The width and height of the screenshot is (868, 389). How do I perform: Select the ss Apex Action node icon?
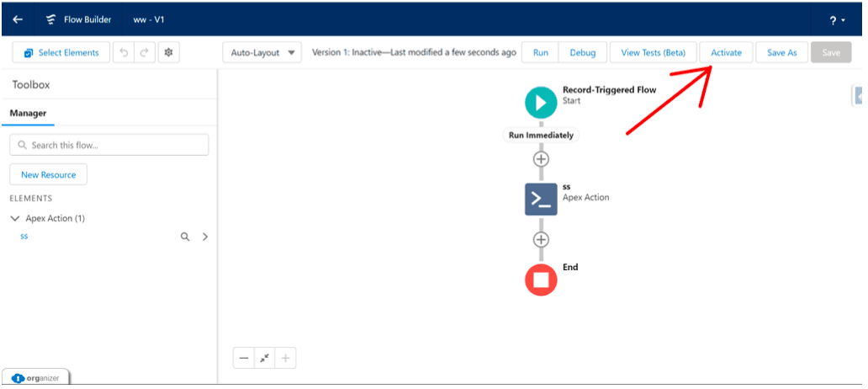pyautogui.click(x=541, y=199)
